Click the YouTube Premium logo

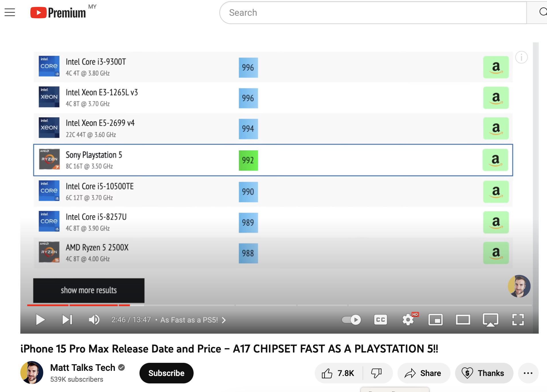[x=58, y=13]
